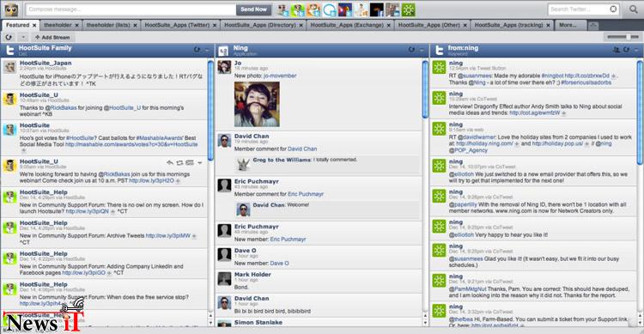Click the HootSuite owl logo icon
644x334 pixels.
(x=11, y=9)
